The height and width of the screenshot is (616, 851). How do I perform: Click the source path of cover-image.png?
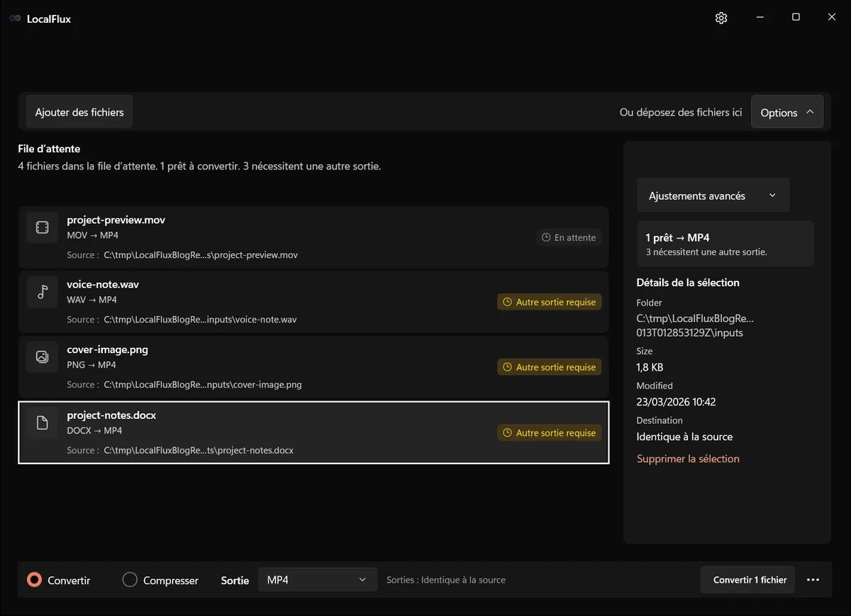[203, 385]
